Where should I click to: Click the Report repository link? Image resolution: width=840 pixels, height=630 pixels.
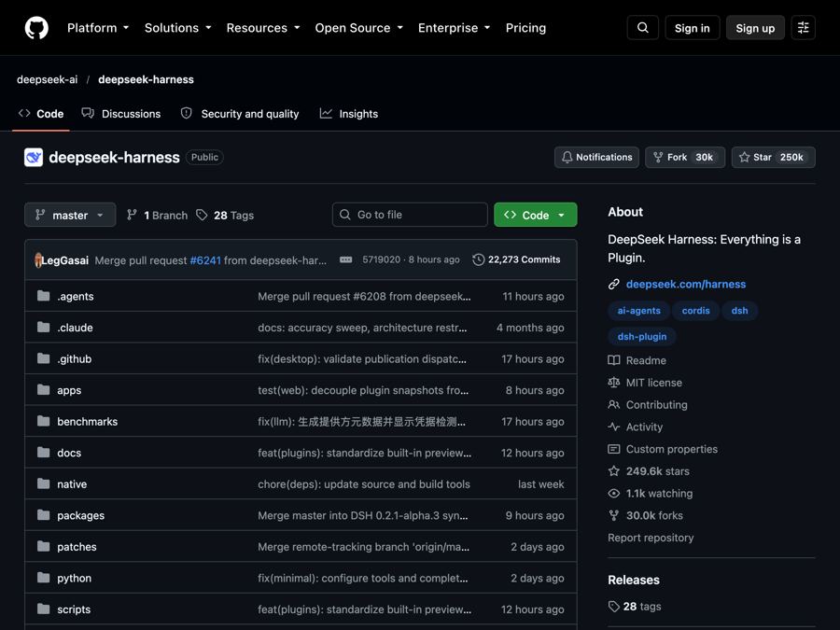click(x=651, y=538)
